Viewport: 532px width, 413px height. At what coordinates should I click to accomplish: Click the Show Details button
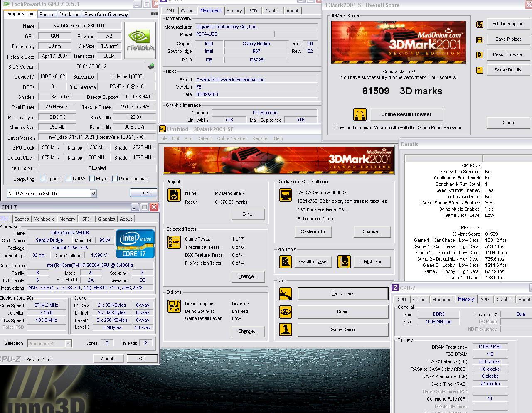click(508, 70)
